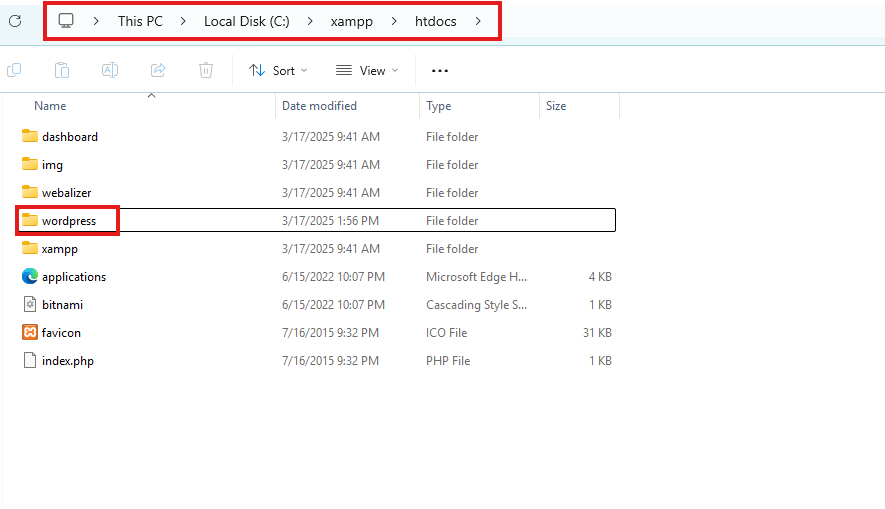
Task: Click the 4 KB size cell
Action: click(x=601, y=277)
